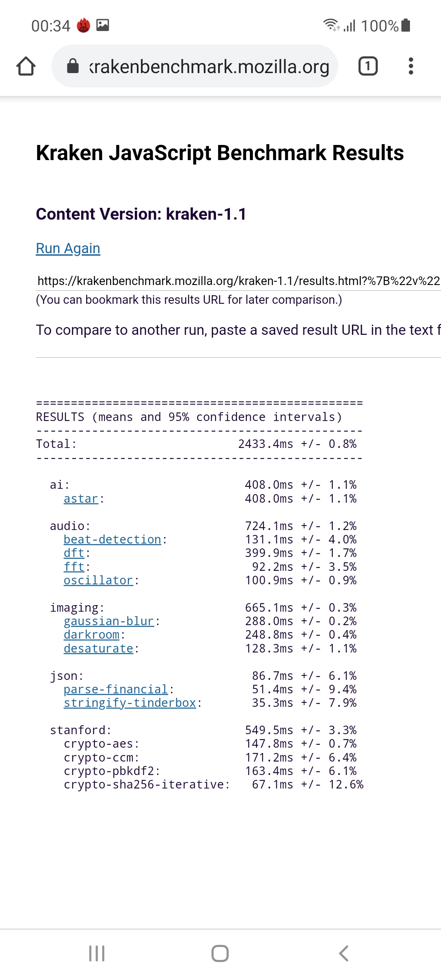Screen dimensions: 441x980
Task: Open the darkroom test link
Action: pyautogui.click(x=91, y=635)
